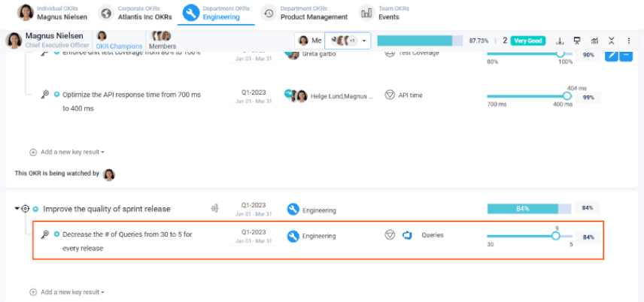Click the 'Mc' user filter button
This screenshot has width=644, height=302.
point(310,41)
